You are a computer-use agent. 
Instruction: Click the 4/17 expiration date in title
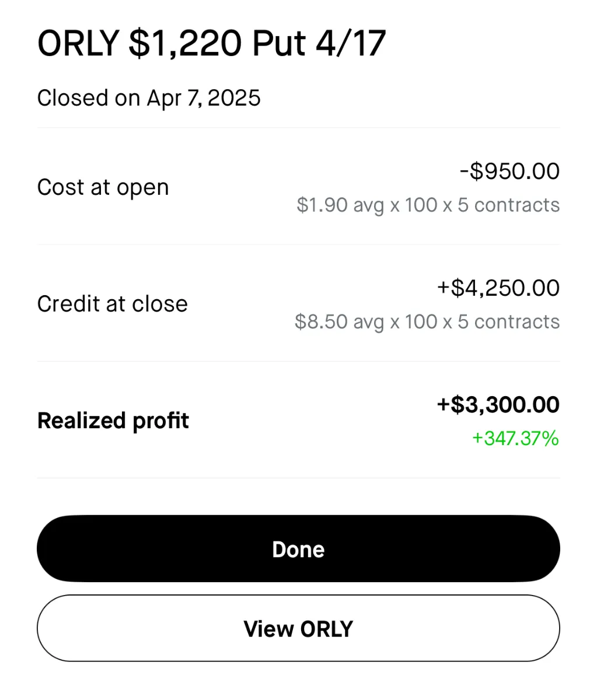coord(350,43)
